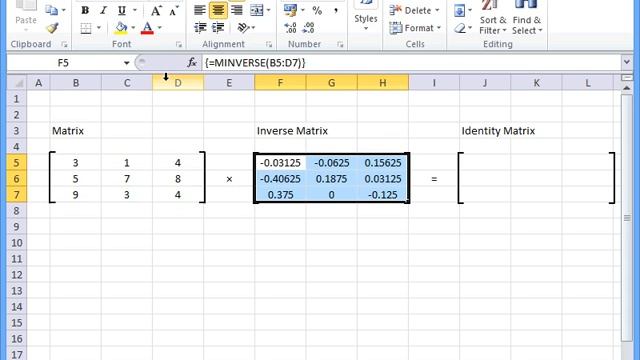
Task: Apply red font color
Action: 147,28
